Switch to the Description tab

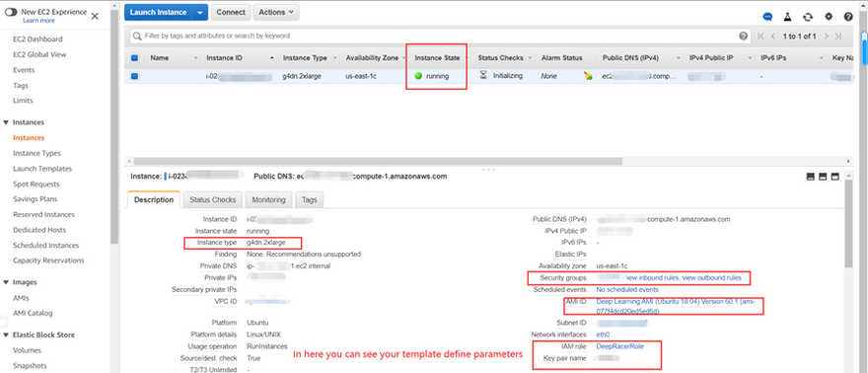click(153, 199)
